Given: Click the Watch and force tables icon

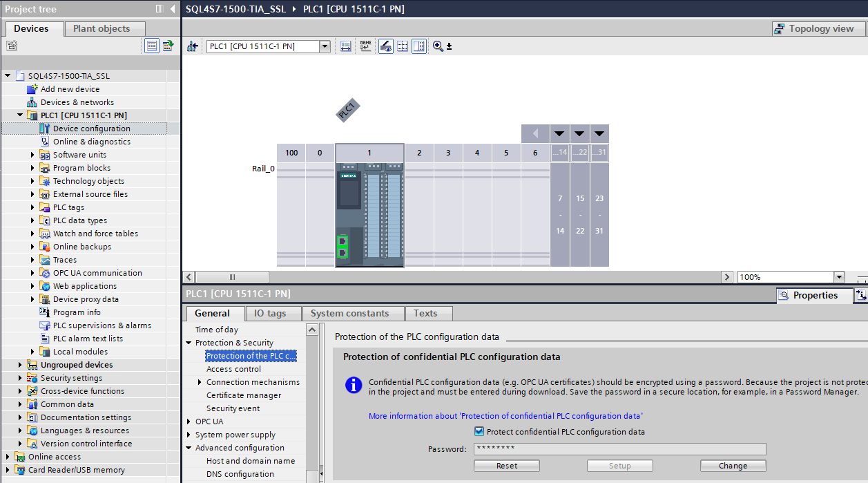Looking at the screenshot, I should [x=45, y=234].
